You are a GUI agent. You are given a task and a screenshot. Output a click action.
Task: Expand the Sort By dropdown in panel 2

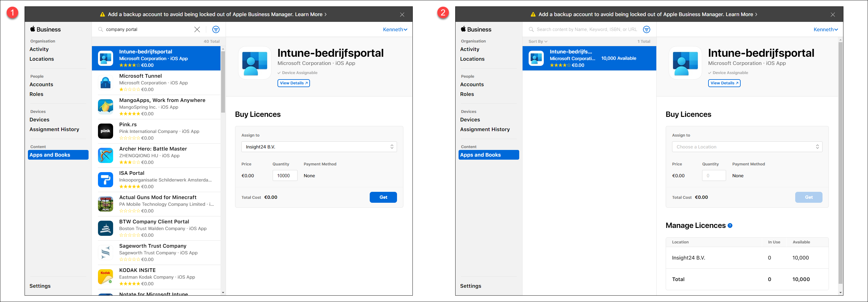538,42
